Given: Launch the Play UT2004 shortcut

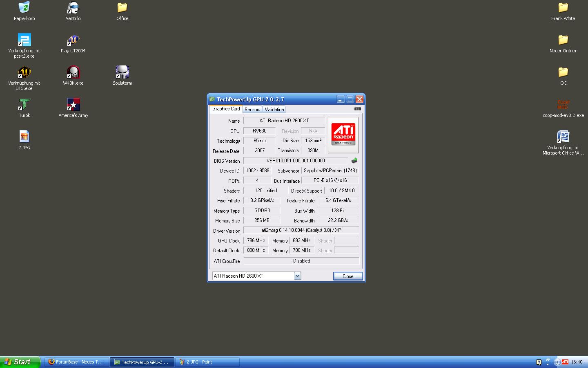Looking at the screenshot, I should [73, 40].
